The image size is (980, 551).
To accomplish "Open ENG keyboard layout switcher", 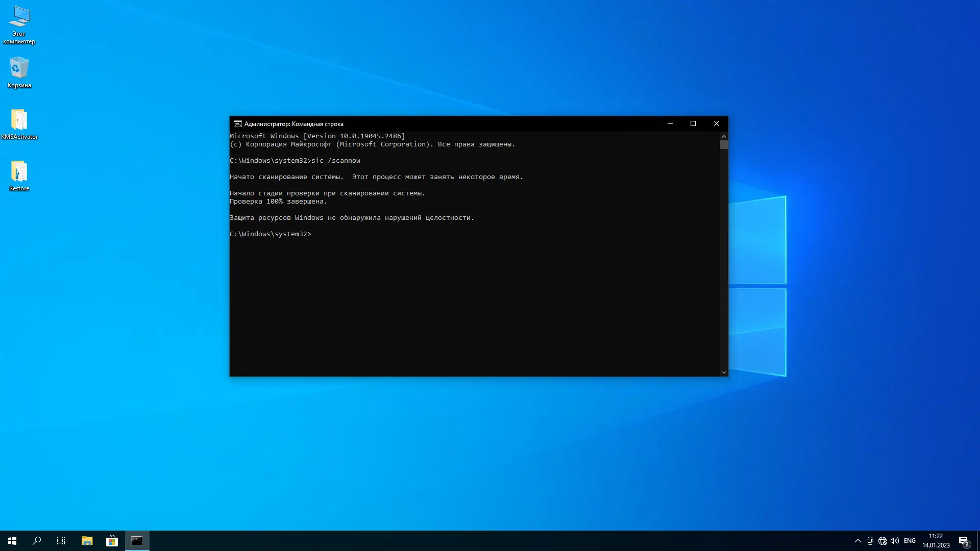I will tap(911, 540).
